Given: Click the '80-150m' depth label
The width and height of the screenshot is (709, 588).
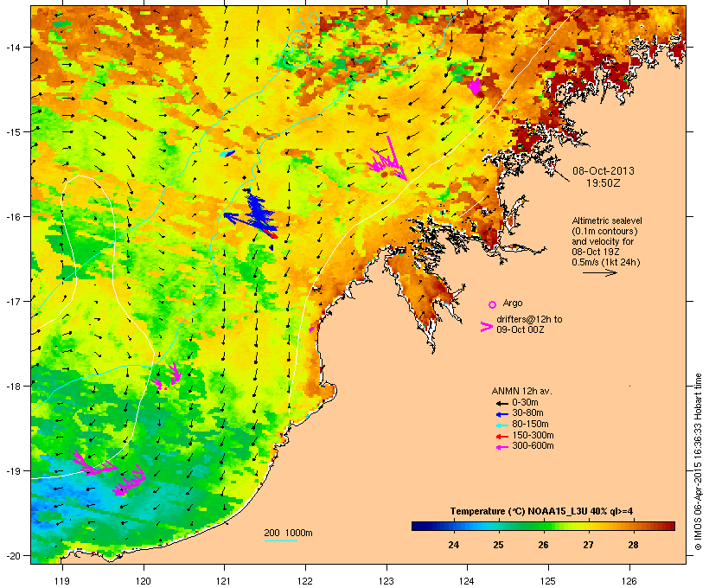Looking at the screenshot, I should (x=530, y=425).
